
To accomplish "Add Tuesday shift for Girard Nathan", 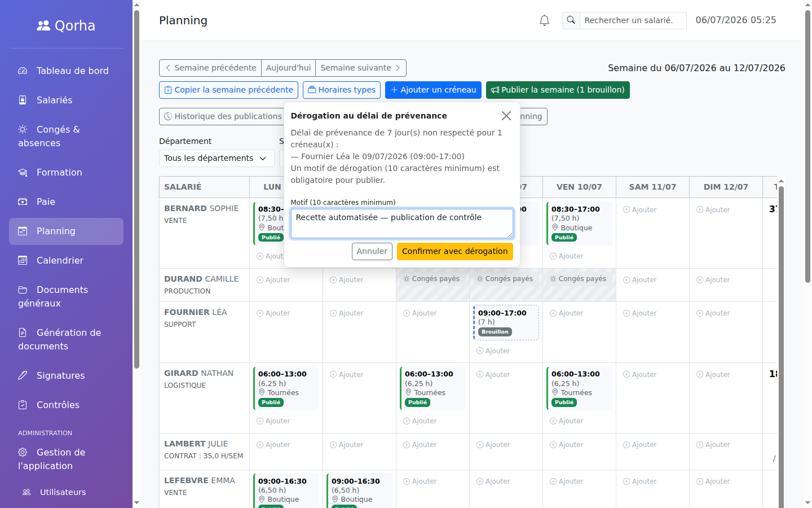I will (x=347, y=375).
